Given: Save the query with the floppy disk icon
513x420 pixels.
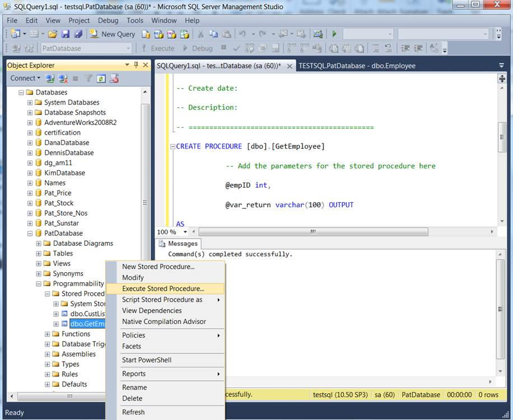Looking at the screenshot, I should pyautogui.click(x=66, y=34).
